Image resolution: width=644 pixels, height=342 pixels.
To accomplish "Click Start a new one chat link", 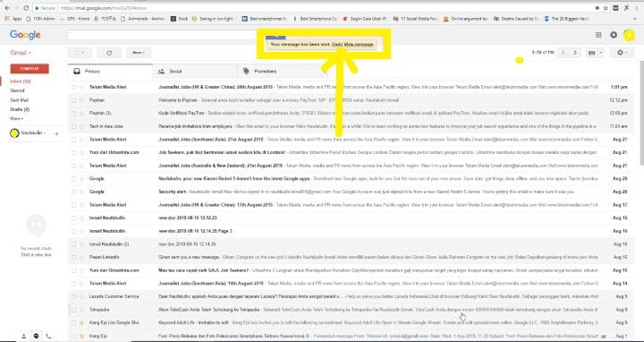I will click(36, 255).
